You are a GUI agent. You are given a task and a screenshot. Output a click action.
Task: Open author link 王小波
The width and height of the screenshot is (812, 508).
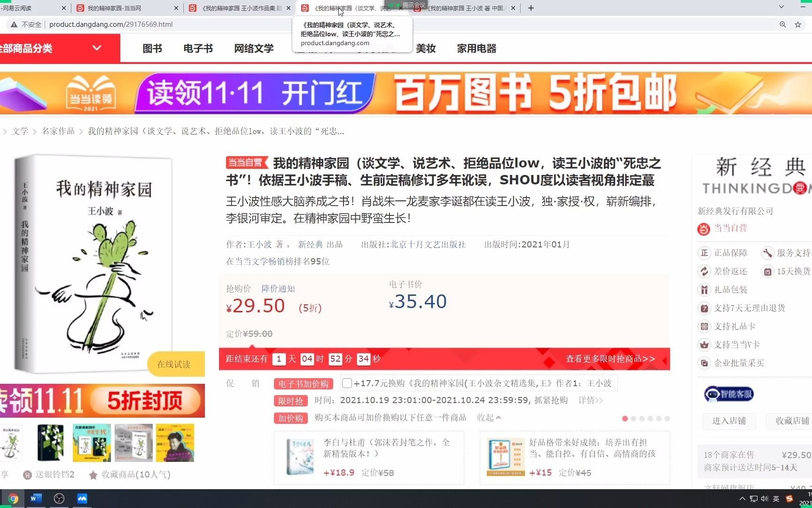click(260, 245)
